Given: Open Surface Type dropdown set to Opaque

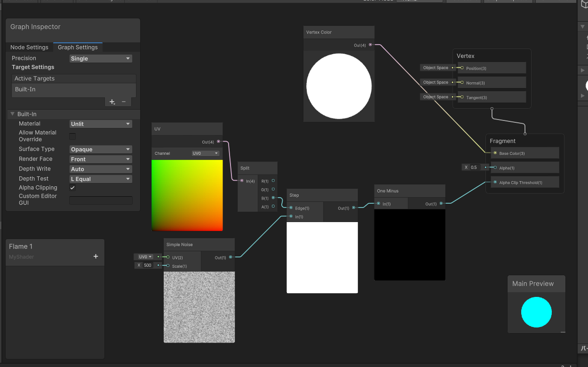Looking at the screenshot, I should pyautogui.click(x=101, y=149).
